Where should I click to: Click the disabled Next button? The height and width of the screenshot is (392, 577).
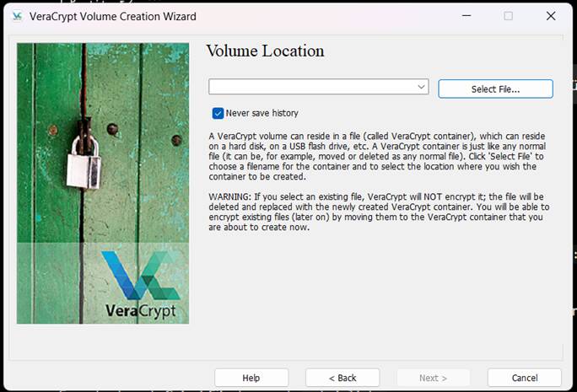pyautogui.click(x=433, y=378)
